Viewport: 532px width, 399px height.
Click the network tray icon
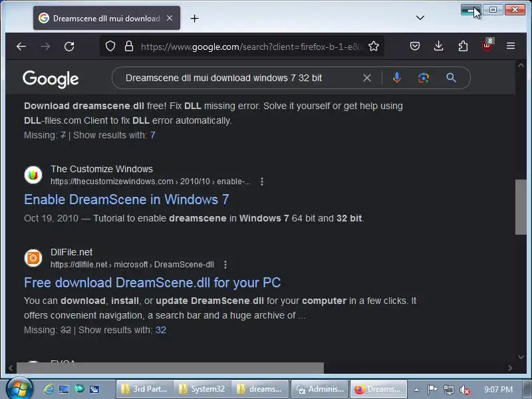[448, 390]
